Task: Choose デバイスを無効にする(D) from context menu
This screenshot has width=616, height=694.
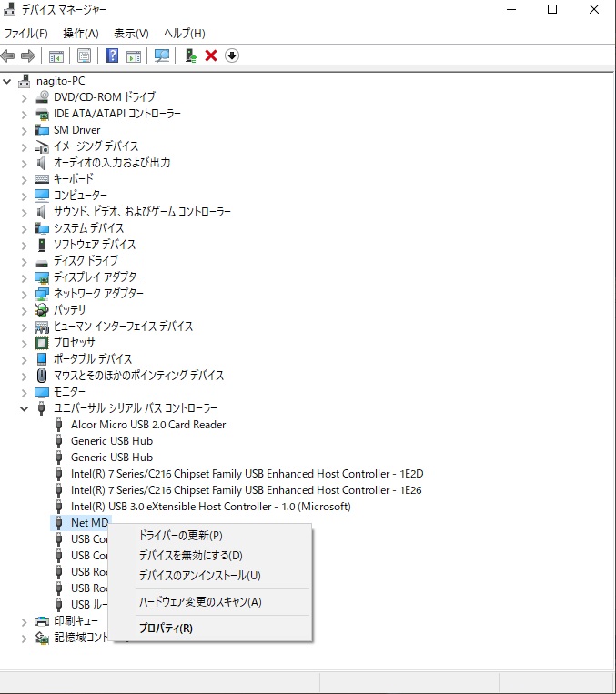Action: pos(210,556)
